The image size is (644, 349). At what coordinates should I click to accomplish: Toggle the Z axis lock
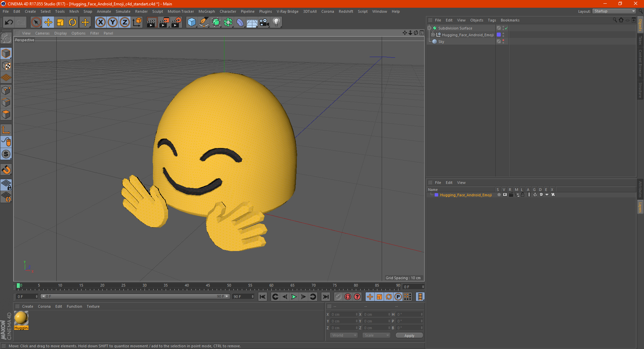[x=125, y=22]
